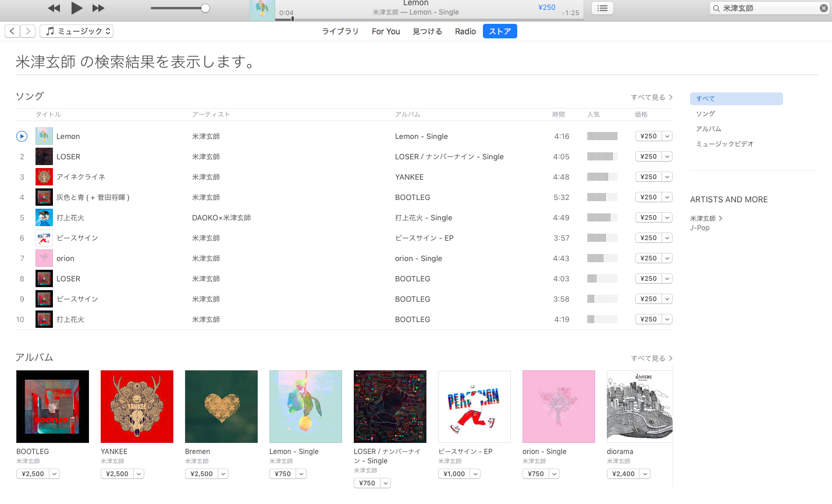Click すべて見る link for ソング section
The height and width of the screenshot is (504, 832).
click(x=652, y=97)
